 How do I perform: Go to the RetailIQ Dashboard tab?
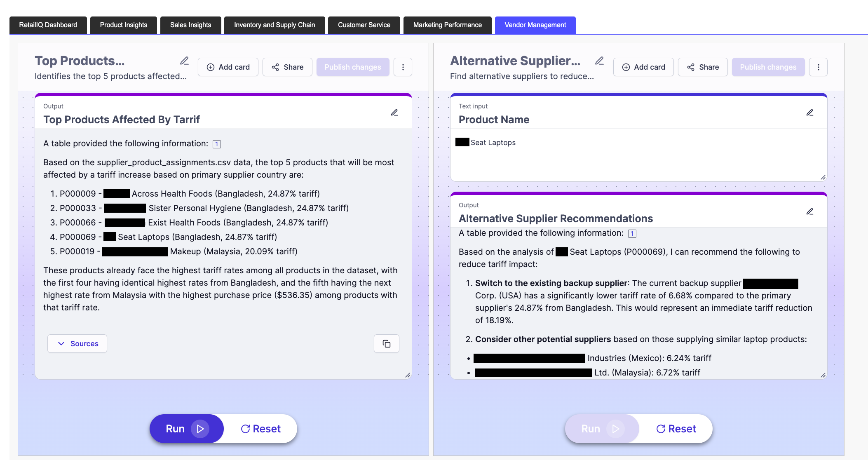48,25
